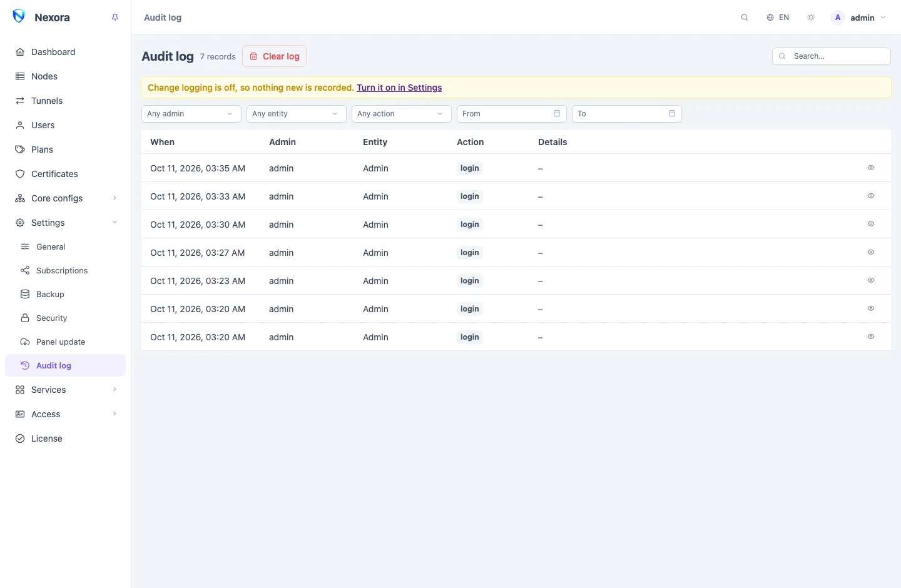View details of the 03:23 AM login entry
Screen dimensions: 901x588
coord(871,280)
